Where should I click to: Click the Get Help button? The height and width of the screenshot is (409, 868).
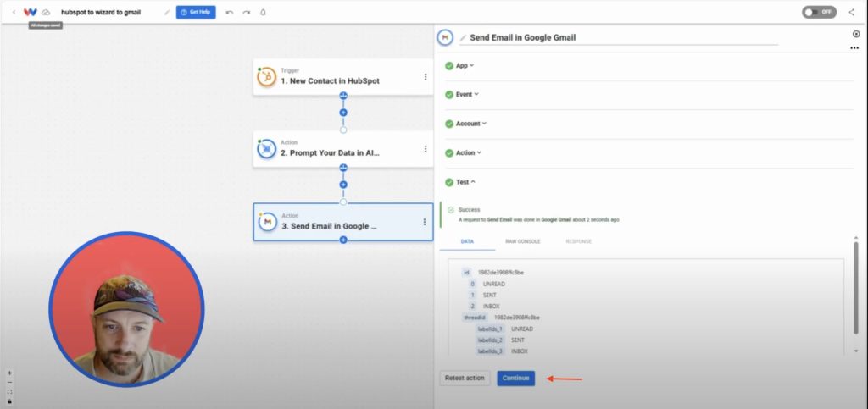[196, 12]
